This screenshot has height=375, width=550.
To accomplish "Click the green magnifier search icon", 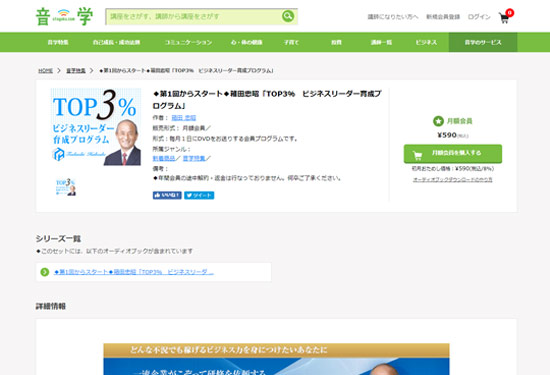I will point(288,16).
